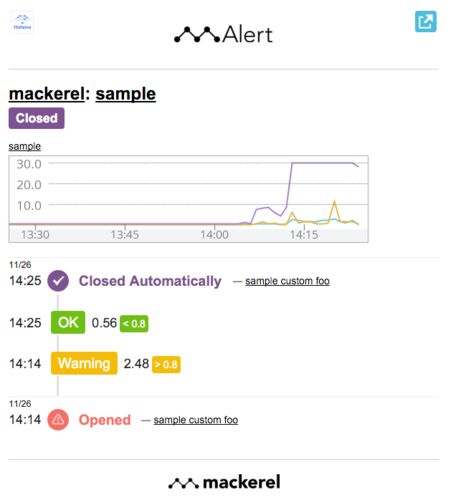Image resolution: width=466 pixels, height=500 pixels.
Task: Click the Closed Automatically heading text
Action: pyautogui.click(x=150, y=281)
